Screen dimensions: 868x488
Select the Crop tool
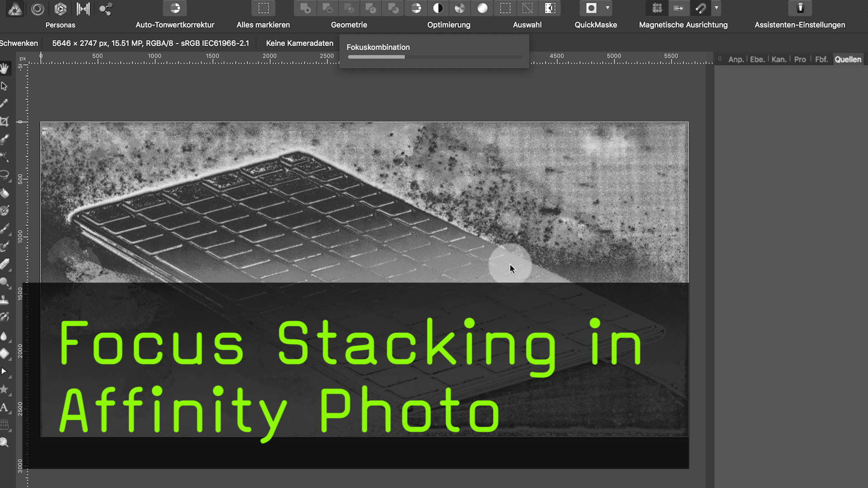(5, 122)
